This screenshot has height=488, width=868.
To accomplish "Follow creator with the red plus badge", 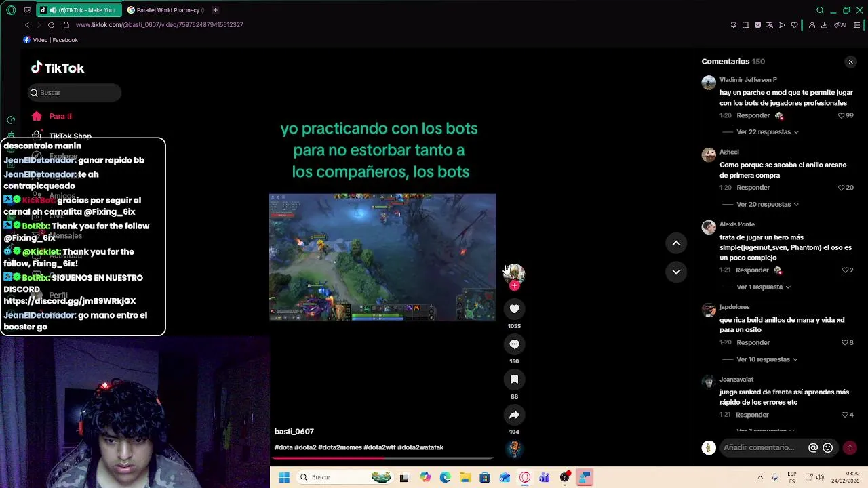I will [x=514, y=286].
